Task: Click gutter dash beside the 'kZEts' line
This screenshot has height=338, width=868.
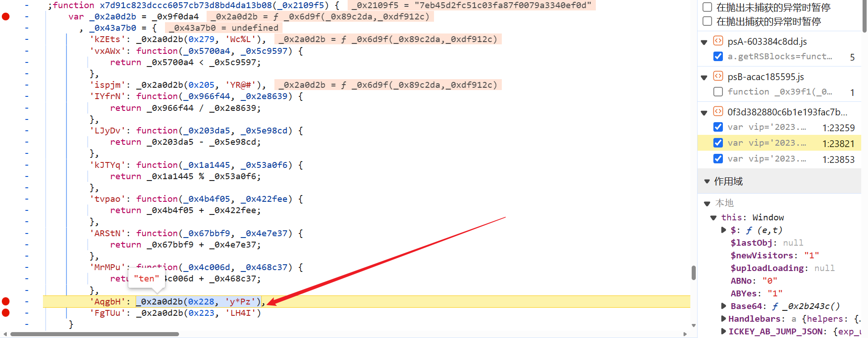Action: coord(27,39)
